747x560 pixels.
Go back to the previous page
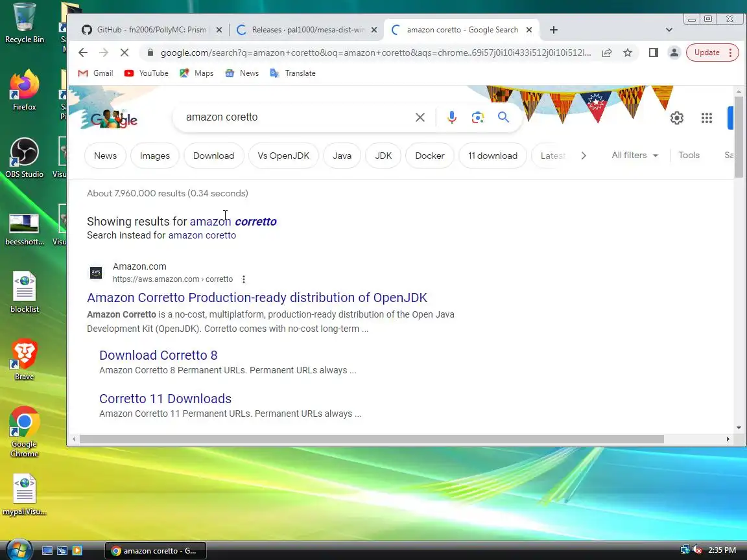coord(83,52)
